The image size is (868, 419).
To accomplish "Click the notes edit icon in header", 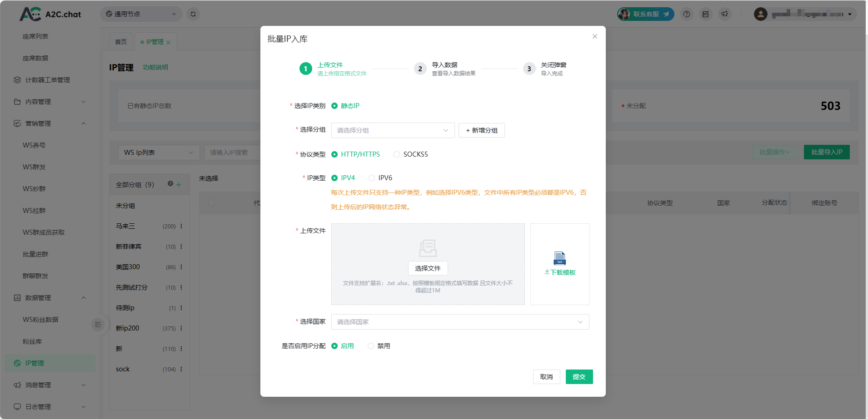I will point(705,14).
